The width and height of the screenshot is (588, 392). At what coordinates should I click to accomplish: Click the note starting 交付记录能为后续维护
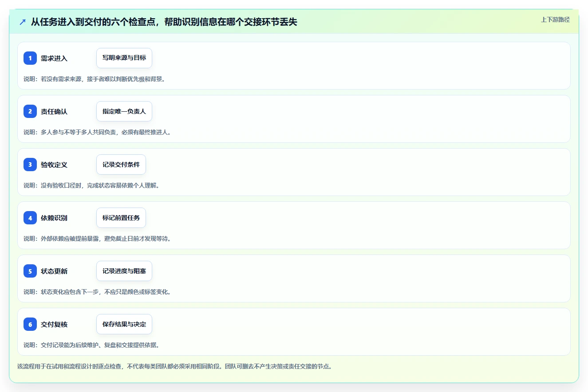pos(91,345)
